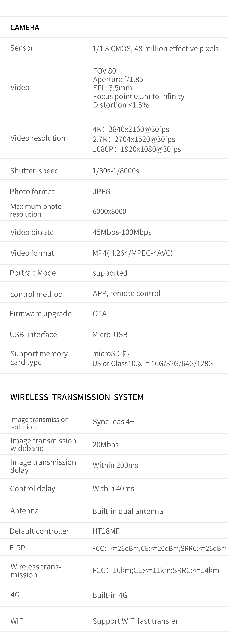Click the Built-in dual antenna value
This screenshot has height=644, width=230.
click(x=127, y=511)
